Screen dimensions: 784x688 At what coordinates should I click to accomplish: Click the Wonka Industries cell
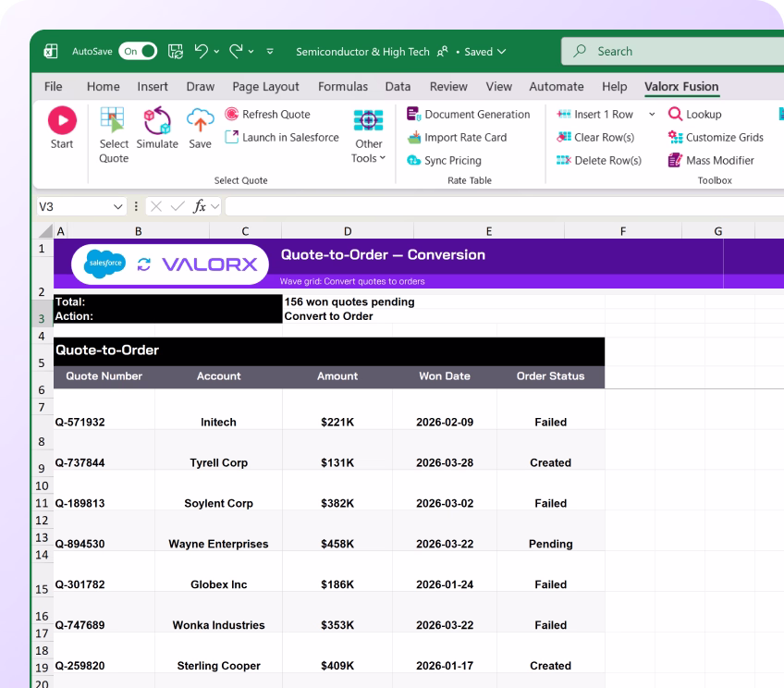(x=218, y=625)
